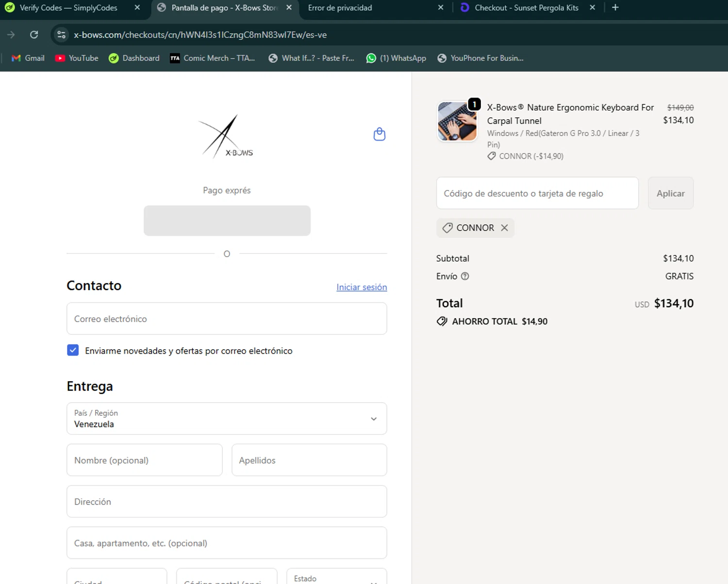Screen dimensions: 728x584
Task: Switch to the Pantalla de pago tab
Action: coord(225,8)
